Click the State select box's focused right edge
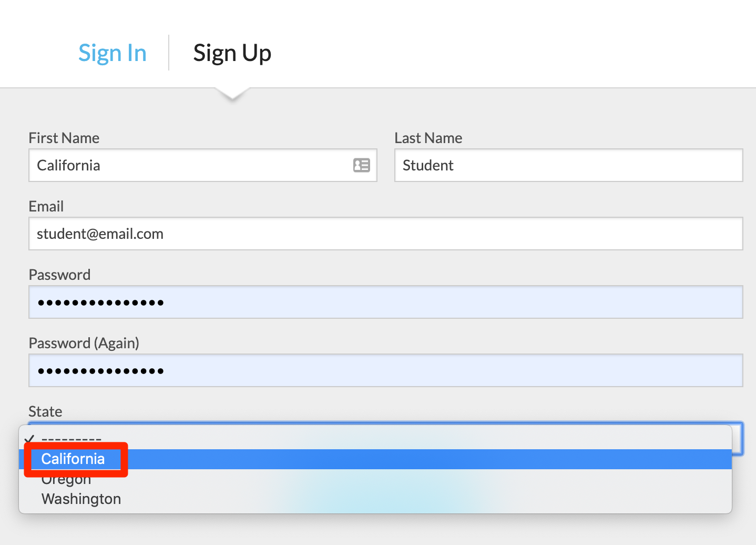The height and width of the screenshot is (545, 756). [738, 439]
